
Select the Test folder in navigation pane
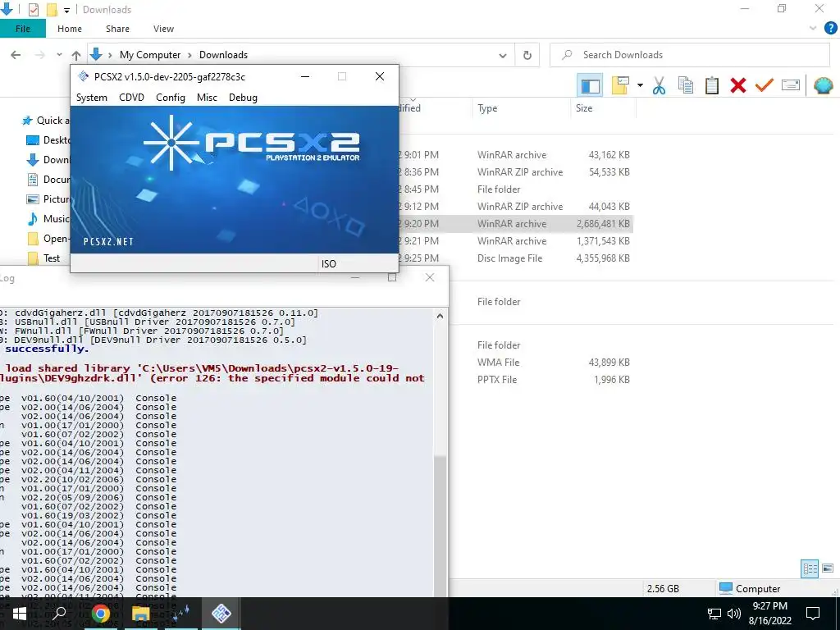point(52,258)
